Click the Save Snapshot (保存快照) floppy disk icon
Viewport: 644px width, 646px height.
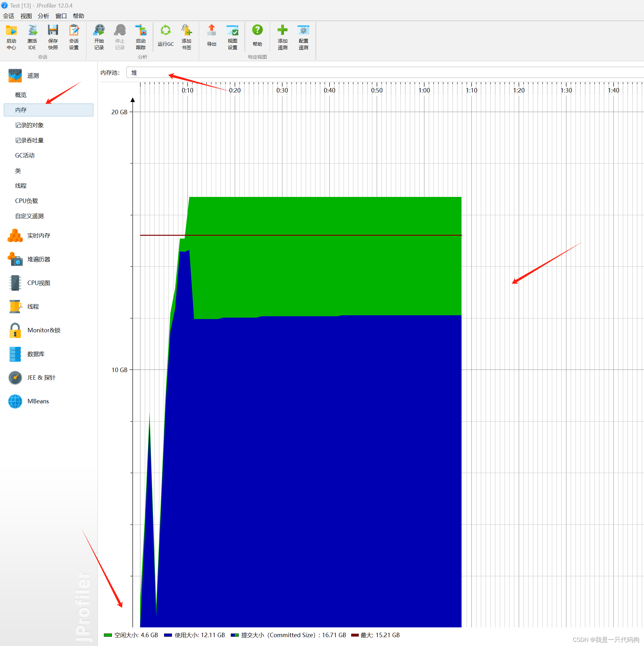coord(53,31)
